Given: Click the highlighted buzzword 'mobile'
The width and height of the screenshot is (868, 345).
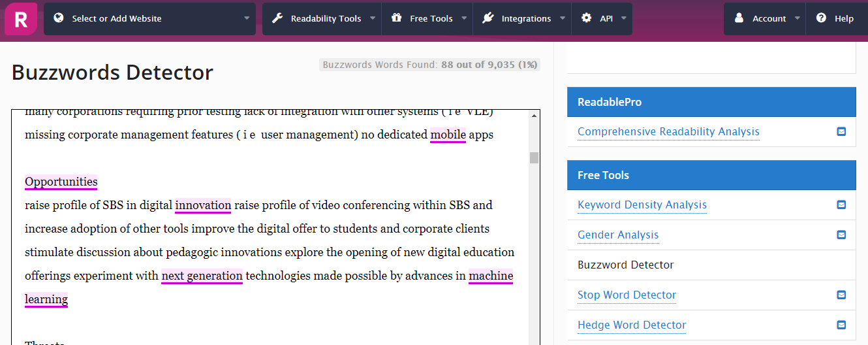Looking at the screenshot, I should pyautogui.click(x=448, y=135).
